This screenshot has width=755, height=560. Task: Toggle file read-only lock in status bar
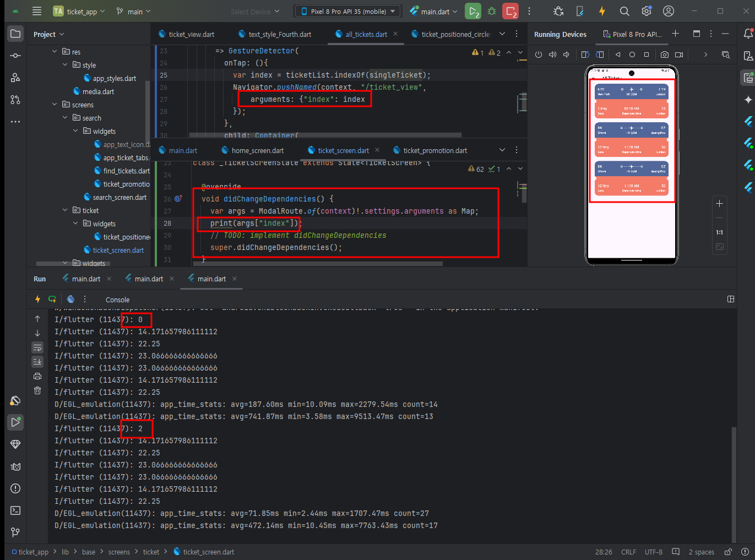click(x=728, y=552)
